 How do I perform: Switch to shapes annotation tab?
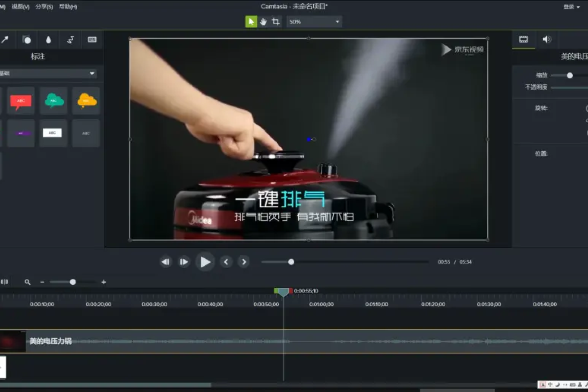click(27, 40)
